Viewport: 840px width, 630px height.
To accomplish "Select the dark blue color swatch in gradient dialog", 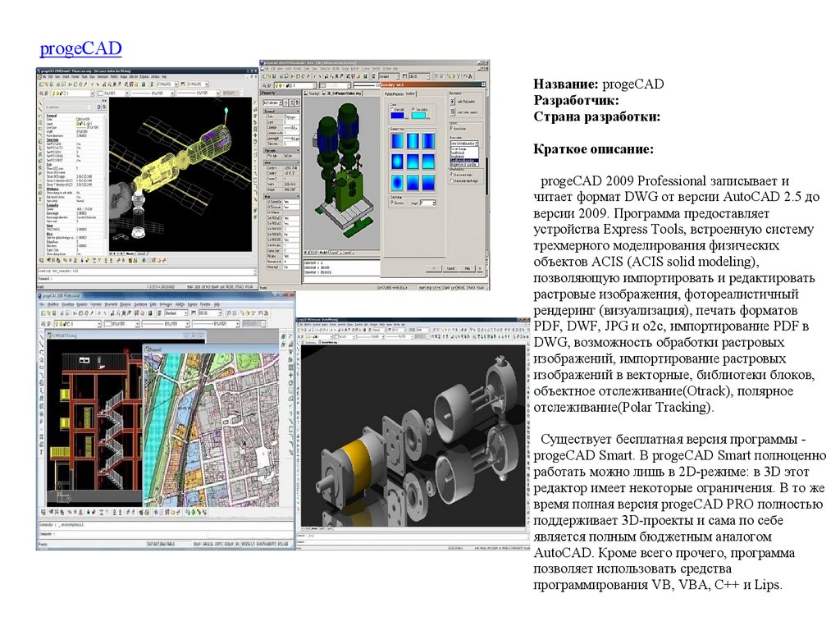I will [x=398, y=116].
